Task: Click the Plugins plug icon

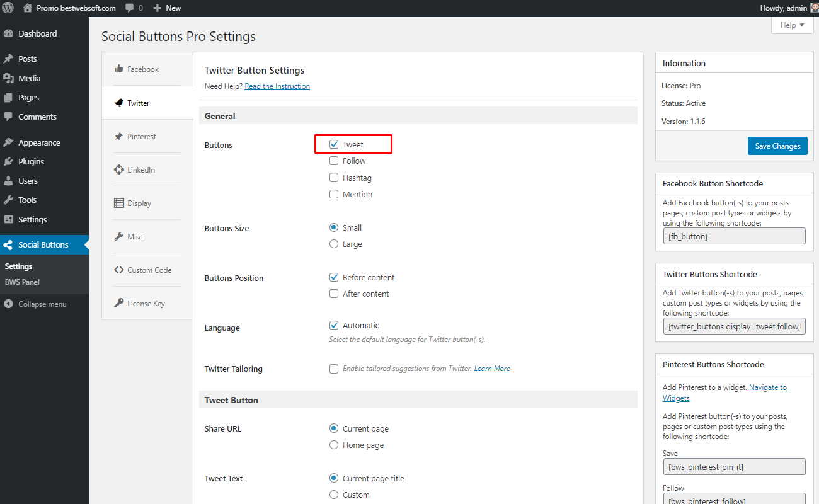Action: [x=8, y=162]
